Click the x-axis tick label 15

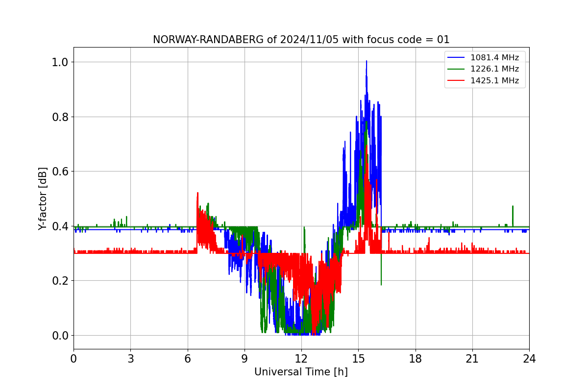pos(358,359)
